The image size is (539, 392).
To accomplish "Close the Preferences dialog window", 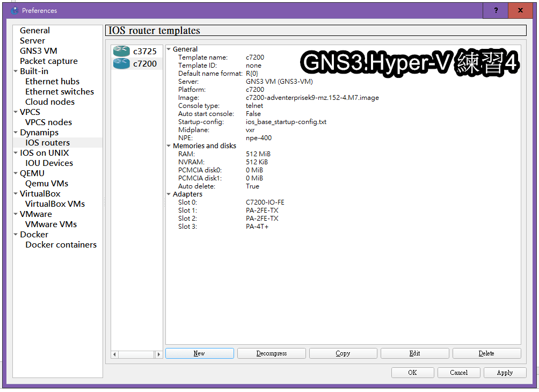I will 520,10.
